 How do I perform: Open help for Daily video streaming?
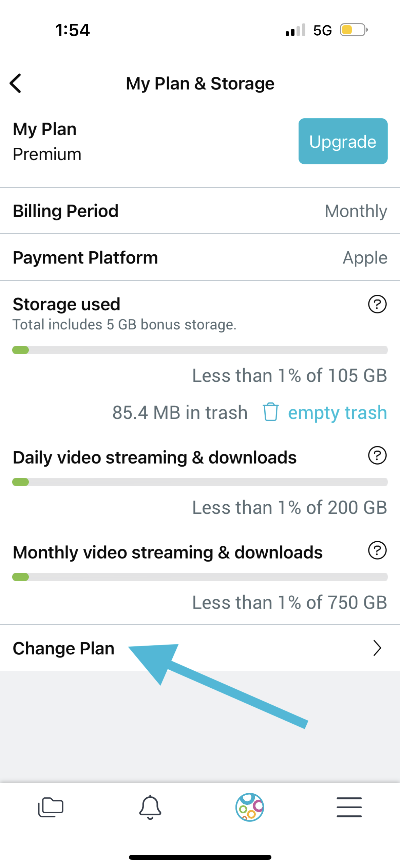tap(377, 455)
